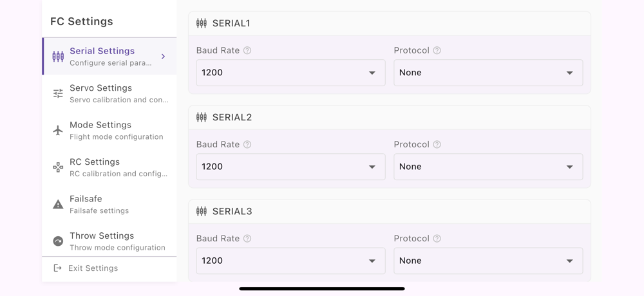Open the SERIAL2 Baud Rate dropdown
Viewport: 644px width, 296px height.
click(290, 167)
